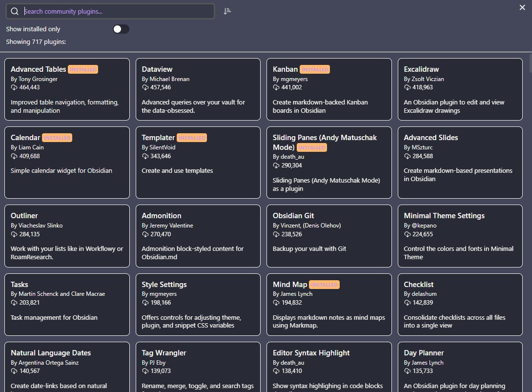Click author line 'By Zsolt Viczian'
This screenshot has height=392, width=532.
pos(424,79)
